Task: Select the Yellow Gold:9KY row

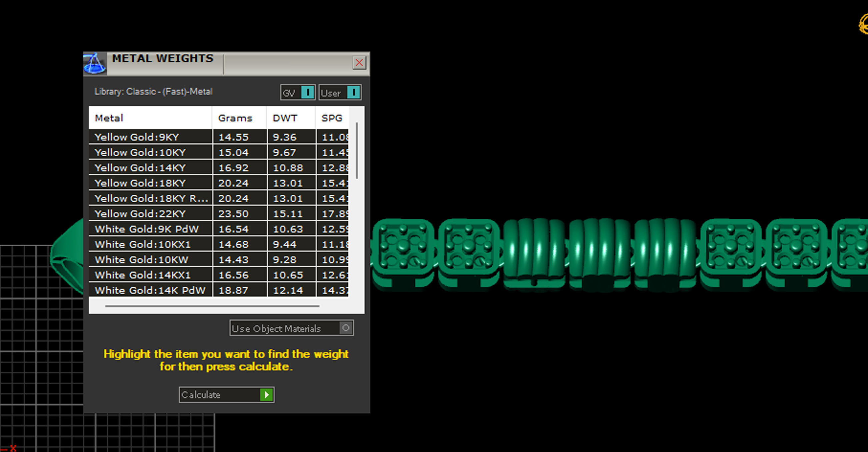Action: (x=137, y=137)
